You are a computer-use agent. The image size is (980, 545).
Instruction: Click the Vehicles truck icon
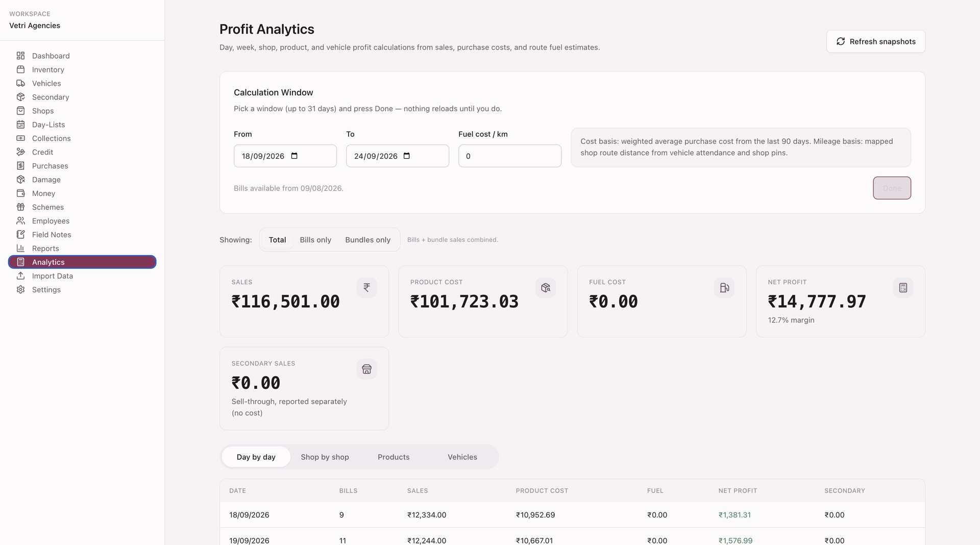point(20,83)
